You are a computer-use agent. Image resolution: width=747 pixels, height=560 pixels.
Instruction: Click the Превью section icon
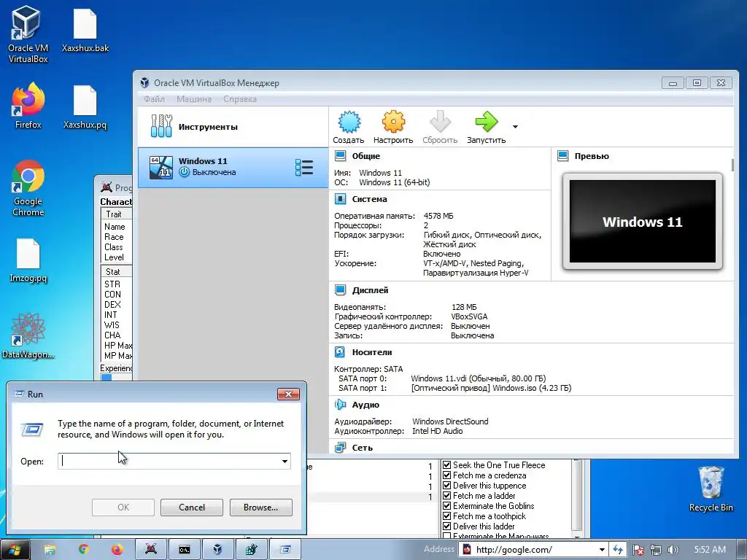point(562,156)
